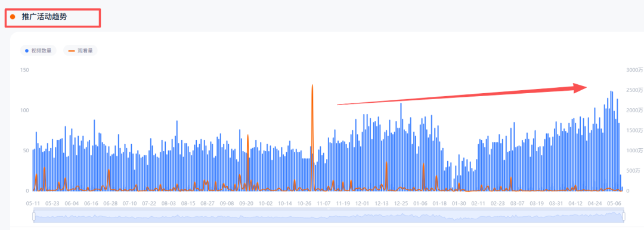Click the 10-14 date label
This screenshot has width=644, height=230.
point(285,203)
